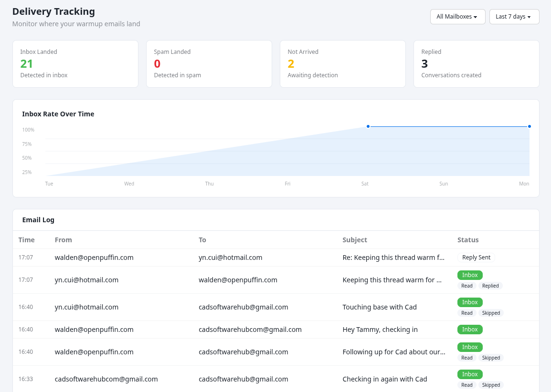This screenshot has width=551, height=392.
Task: Click the Monday endpoint on the inbox rate line
Action: (x=529, y=126)
